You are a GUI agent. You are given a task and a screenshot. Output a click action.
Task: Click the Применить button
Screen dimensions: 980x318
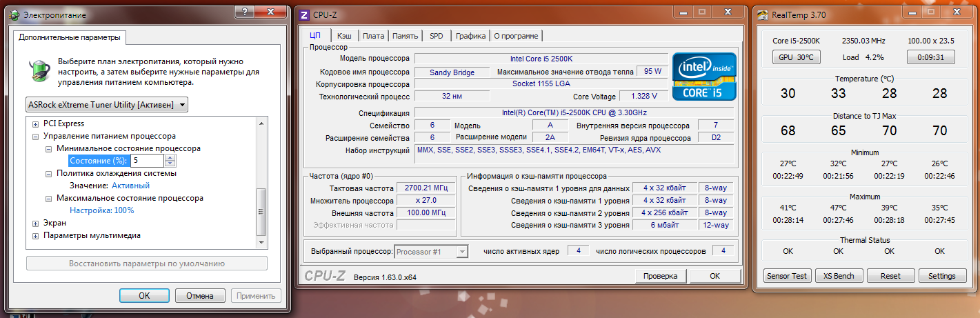[x=256, y=295]
